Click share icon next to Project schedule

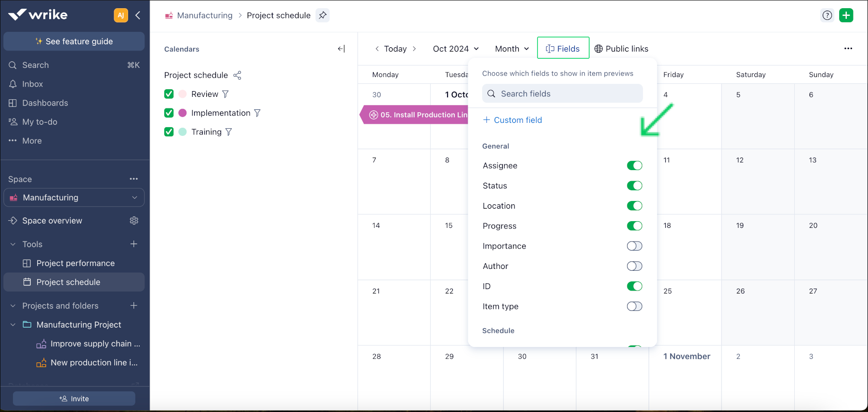(237, 75)
